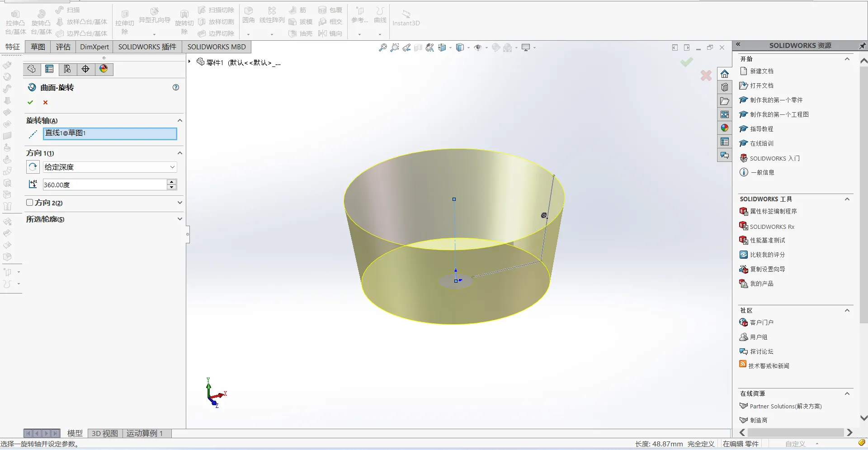
Task: Open the Design Library icon in task pane
Action: (725, 87)
